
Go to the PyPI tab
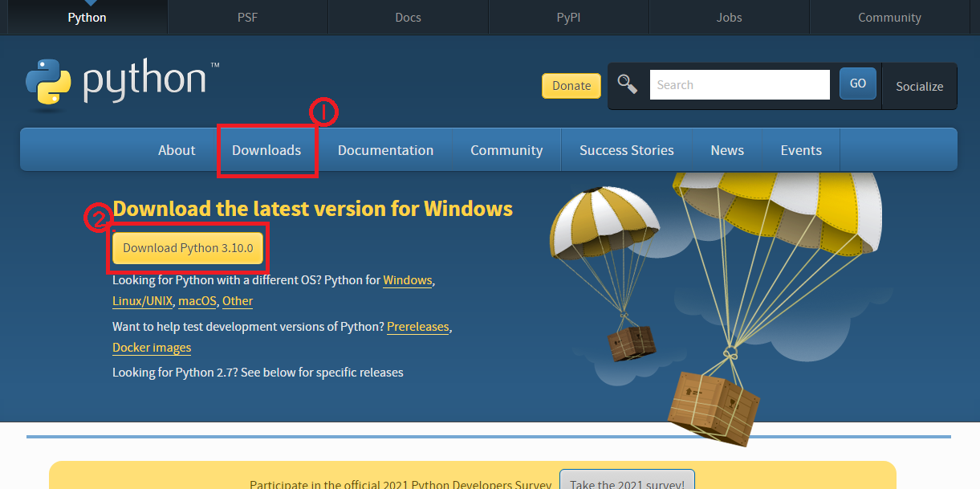[x=568, y=17]
